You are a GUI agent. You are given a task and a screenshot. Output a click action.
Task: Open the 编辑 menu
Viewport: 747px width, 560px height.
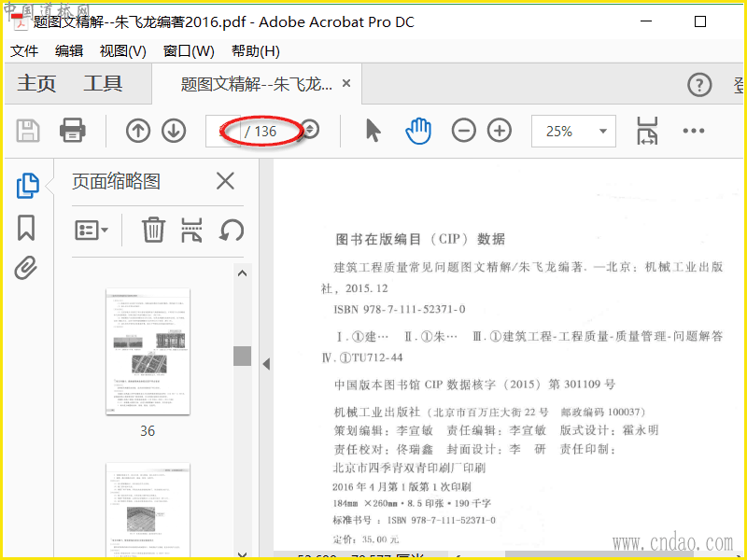click(x=69, y=51)
